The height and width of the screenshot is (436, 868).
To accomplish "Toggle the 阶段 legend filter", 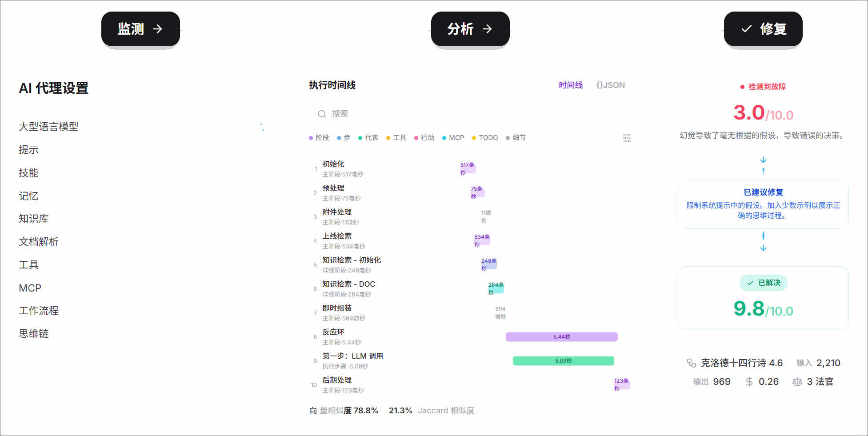I will [319, 138].
